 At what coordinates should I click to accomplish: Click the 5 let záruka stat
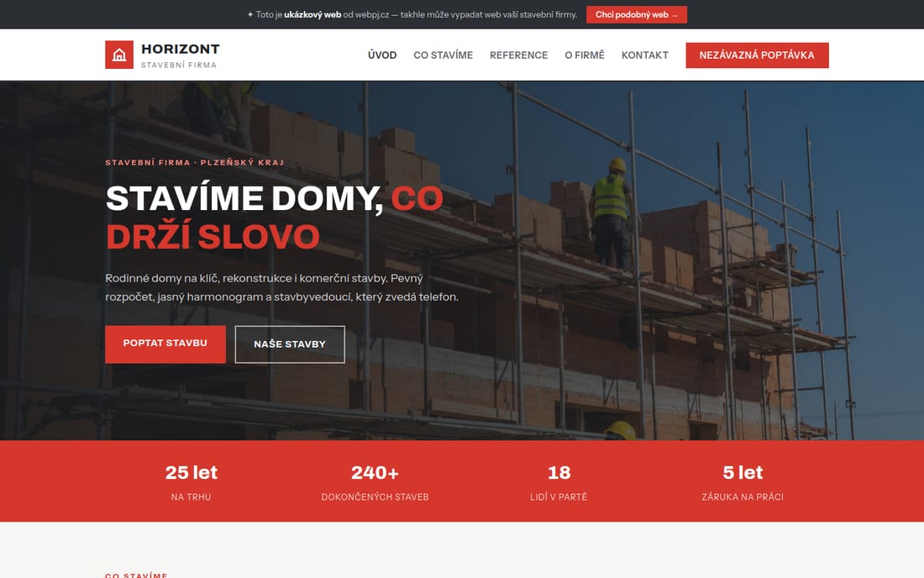pos(743,482)
